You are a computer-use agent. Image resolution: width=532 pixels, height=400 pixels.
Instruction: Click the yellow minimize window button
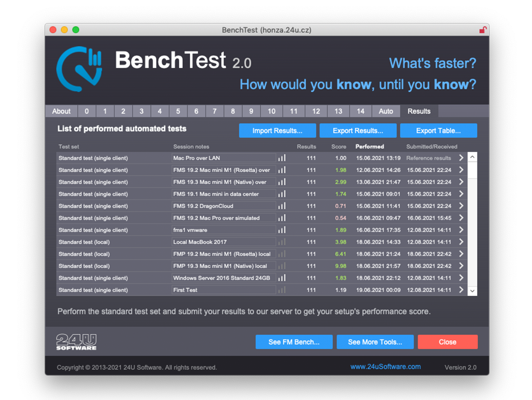coord(64,30)
